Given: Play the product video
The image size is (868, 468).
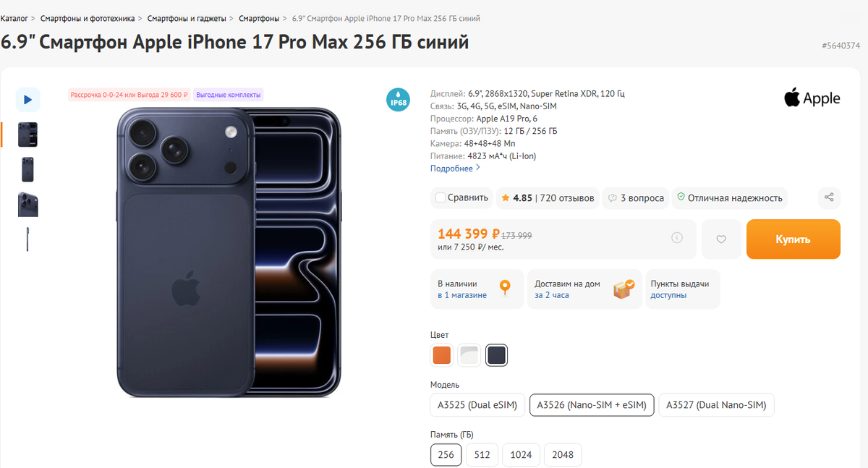Looking at the screenshot, I should coord(27,100).
